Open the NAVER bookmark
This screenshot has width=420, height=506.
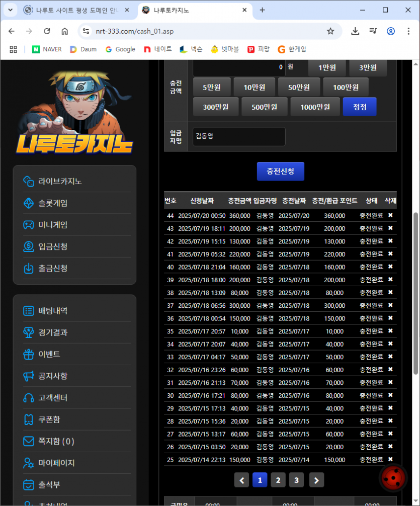pyautogui.click(x=47, y=49)
